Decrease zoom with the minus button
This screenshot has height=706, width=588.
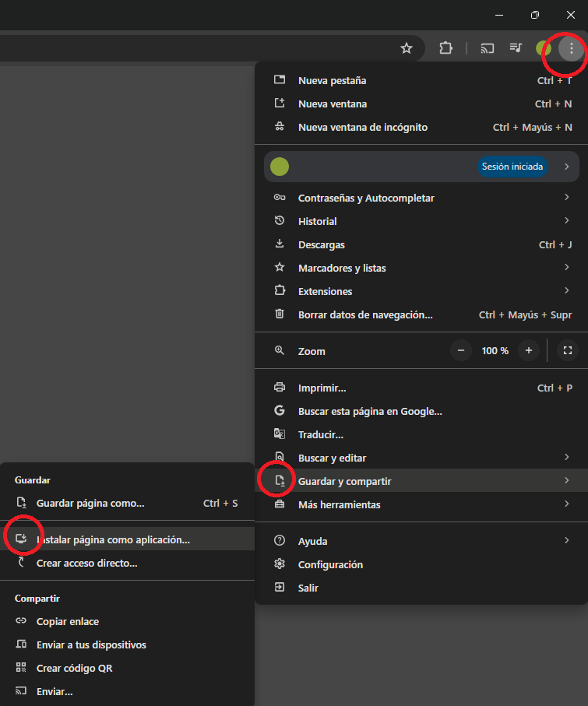click(461, 350)
